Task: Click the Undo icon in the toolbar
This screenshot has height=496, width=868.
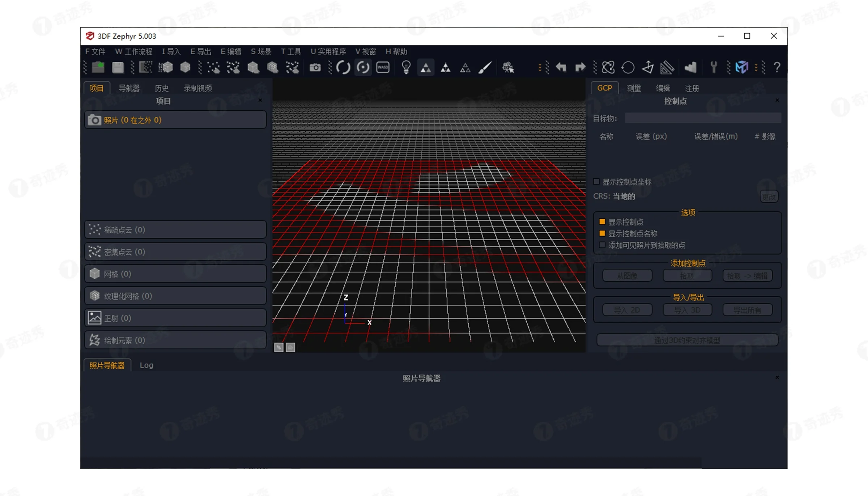Action: (561, 67)
